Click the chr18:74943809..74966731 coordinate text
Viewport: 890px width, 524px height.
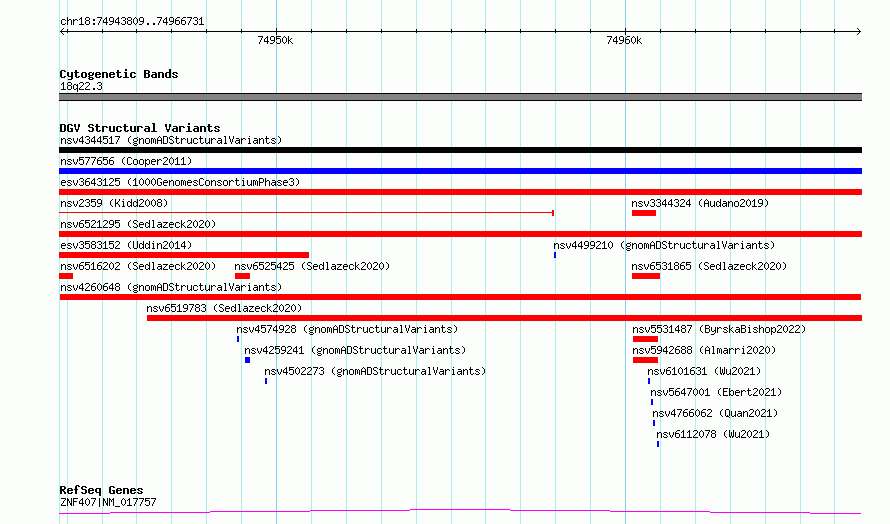pos(132,21)
